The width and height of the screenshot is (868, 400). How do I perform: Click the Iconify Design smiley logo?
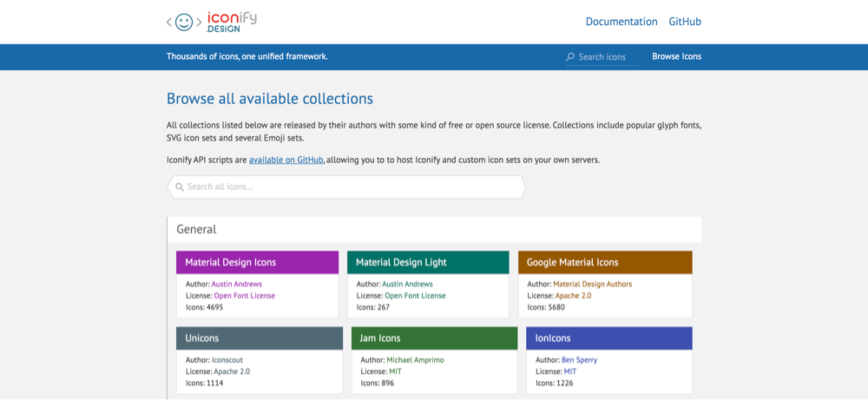click(x=212, y=23)
